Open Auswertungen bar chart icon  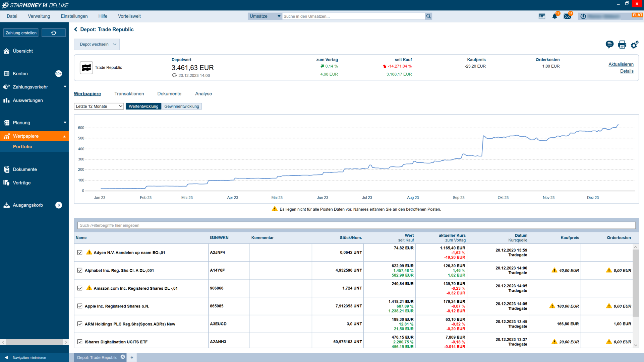click(x=6, y=100)
